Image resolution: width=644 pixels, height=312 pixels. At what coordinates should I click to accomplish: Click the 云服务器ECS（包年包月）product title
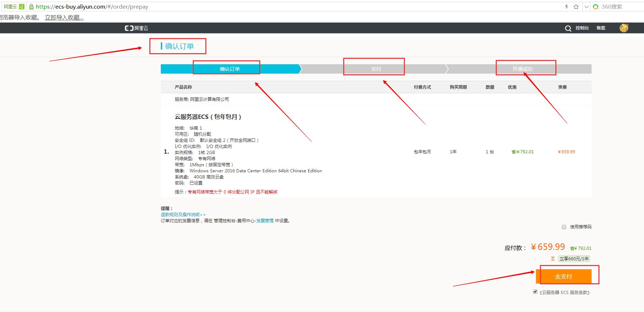pyautogui.click(x=208, y=117)
